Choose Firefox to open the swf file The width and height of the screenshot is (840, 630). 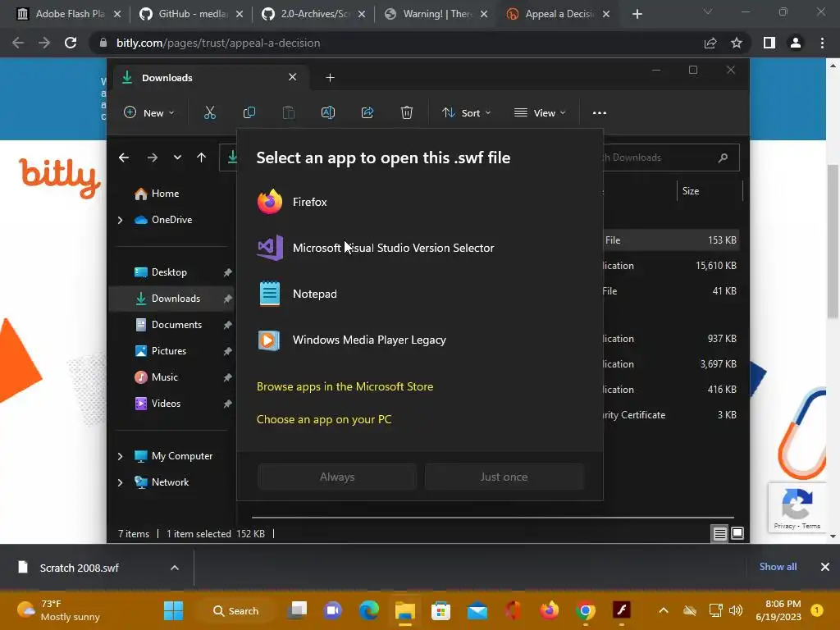point(420,202)
